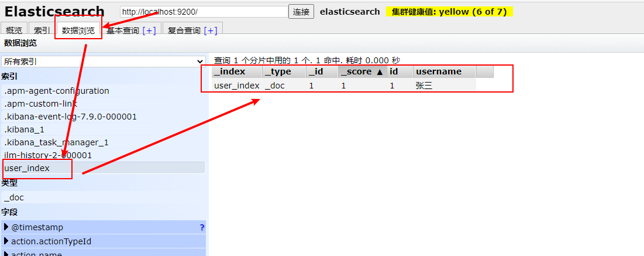Click the 连接 connect button

click(x=301, y=12)
